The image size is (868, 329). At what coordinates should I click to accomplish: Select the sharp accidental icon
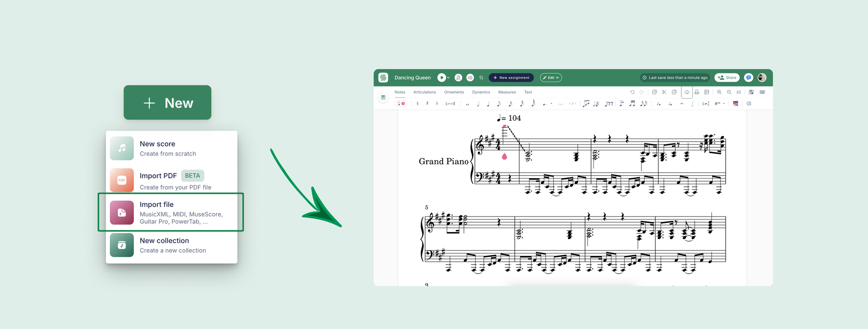[427, 103]
